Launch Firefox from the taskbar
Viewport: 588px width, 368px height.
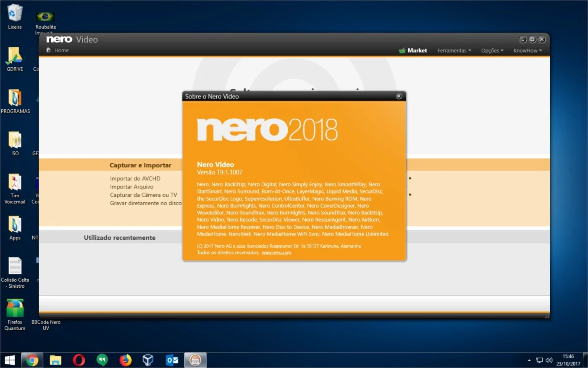pyautogui.click(x=125, y=360)
